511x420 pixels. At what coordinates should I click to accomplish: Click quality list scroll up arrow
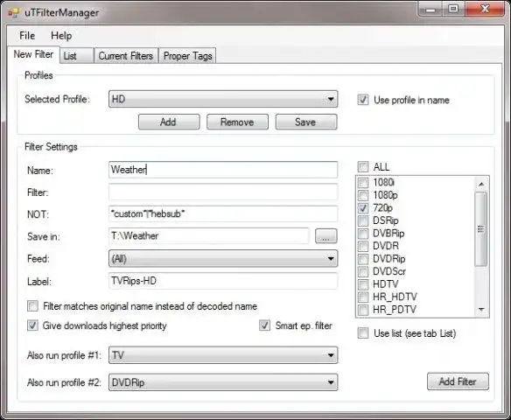click(481, 184)
